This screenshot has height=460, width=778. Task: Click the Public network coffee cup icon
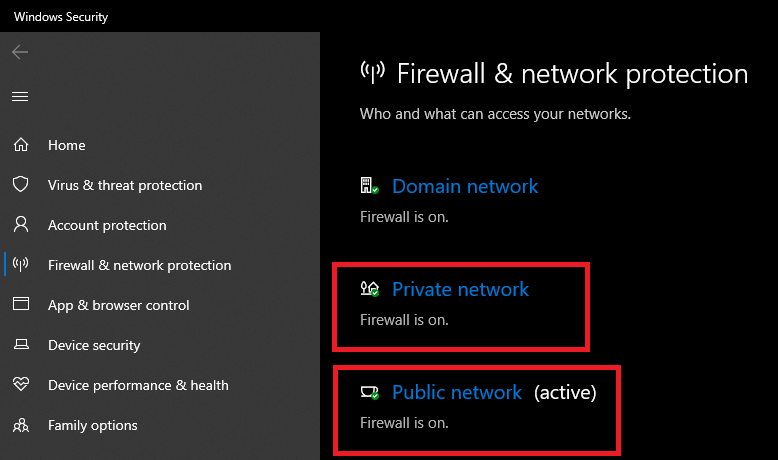(369, 393)
